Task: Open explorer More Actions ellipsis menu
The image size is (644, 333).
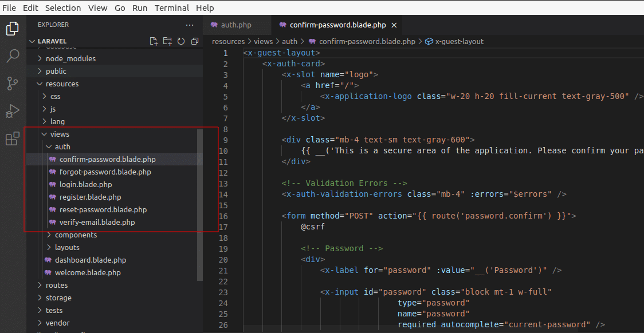Action: point(190,25)
